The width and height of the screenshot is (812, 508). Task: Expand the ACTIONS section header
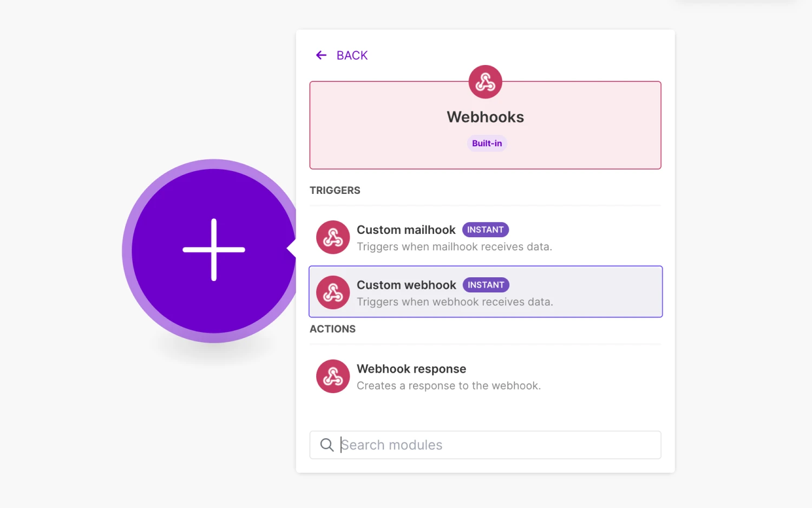(332, 329)
